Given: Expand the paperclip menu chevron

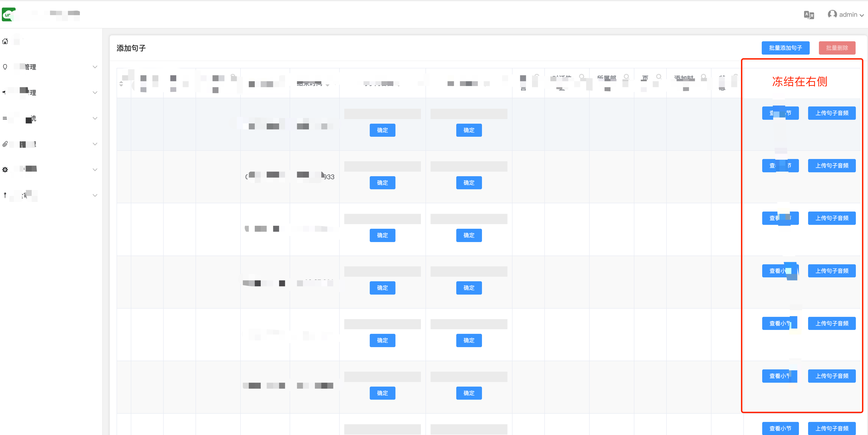Looking at the screenshot, I should click(x=95, y=144).
